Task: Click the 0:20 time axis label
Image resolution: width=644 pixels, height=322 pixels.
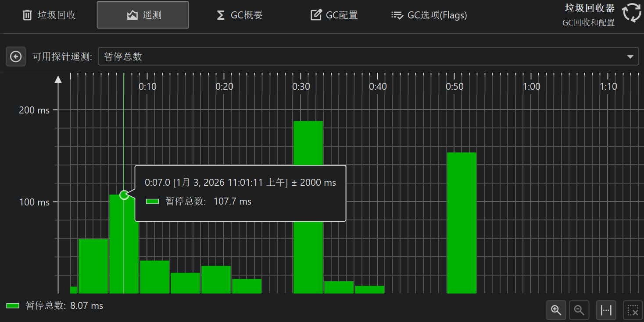Action: coord(225,87)
